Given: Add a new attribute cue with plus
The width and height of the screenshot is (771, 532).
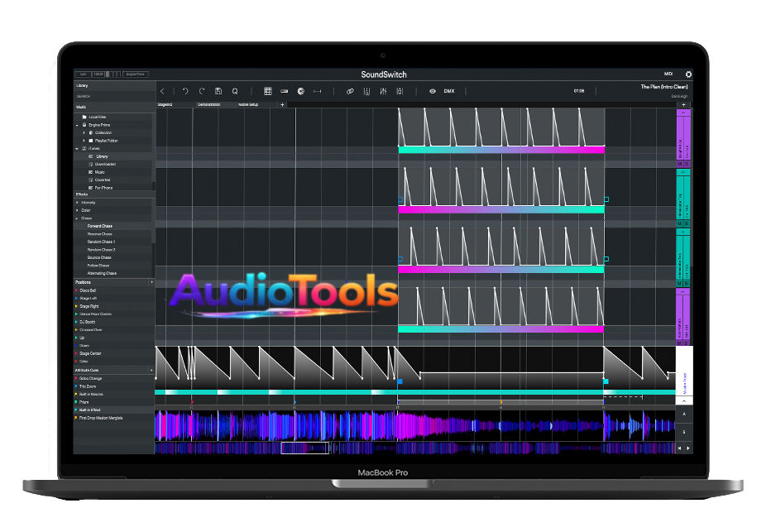Looking at the screenshot, I should (x=151, y=370).
